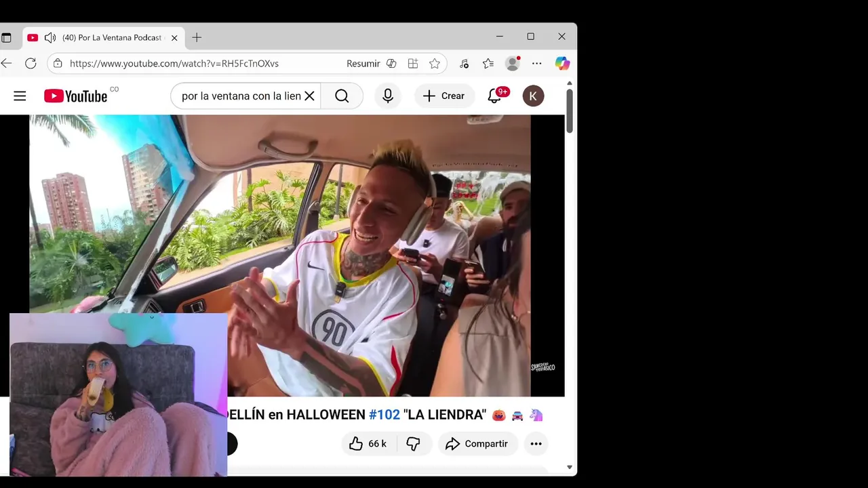Go back to the previous page
Screen dimensions: 868x488
pyautogui.click(x=6, y=64)
